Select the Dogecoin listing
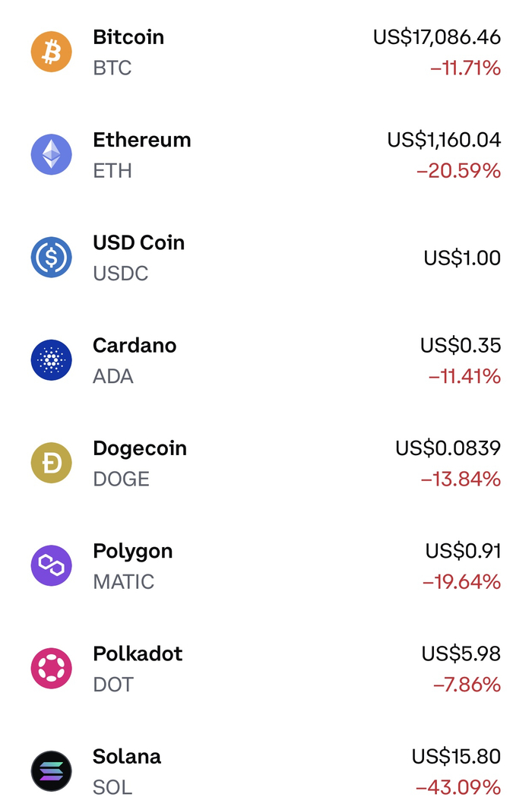The width and height of the screenshot is (532, 810). 140,448
